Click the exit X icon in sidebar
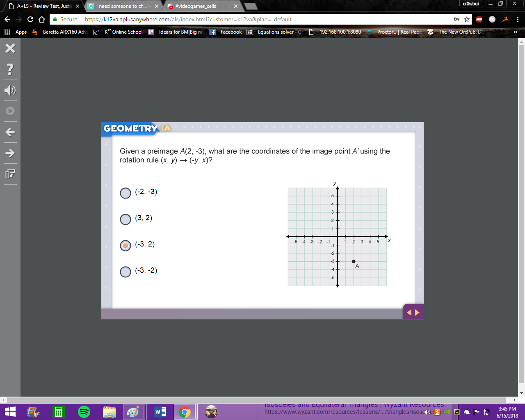525x420 pixels. (x=10, y=48)
